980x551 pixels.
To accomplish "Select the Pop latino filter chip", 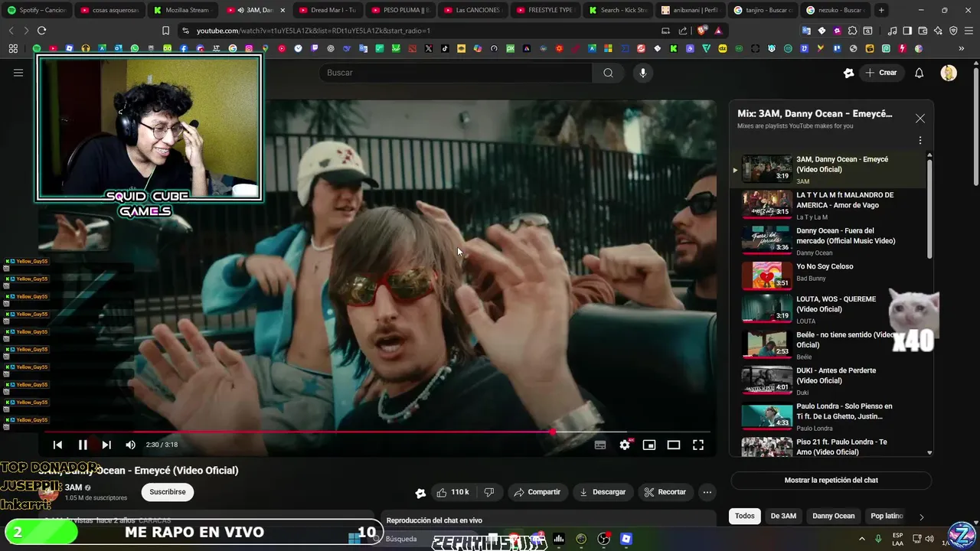I will (x=887, y=516).
